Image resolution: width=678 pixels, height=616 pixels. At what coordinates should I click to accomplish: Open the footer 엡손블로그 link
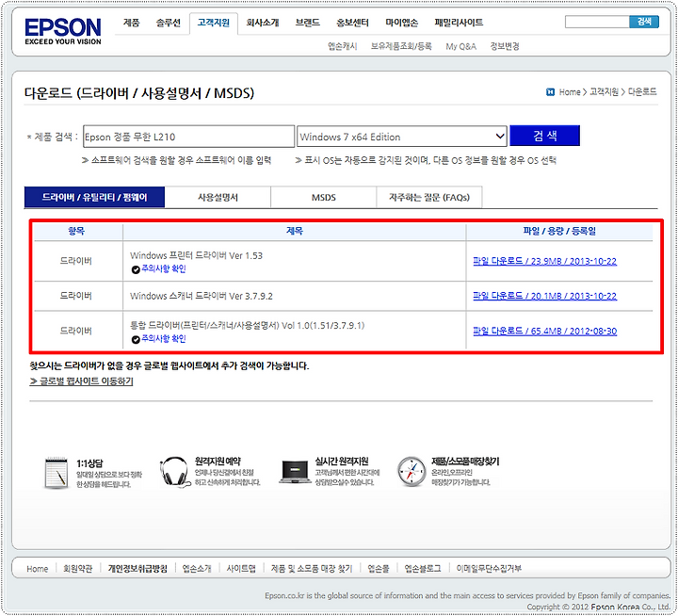pyautogui.click(x=423, y=569)
